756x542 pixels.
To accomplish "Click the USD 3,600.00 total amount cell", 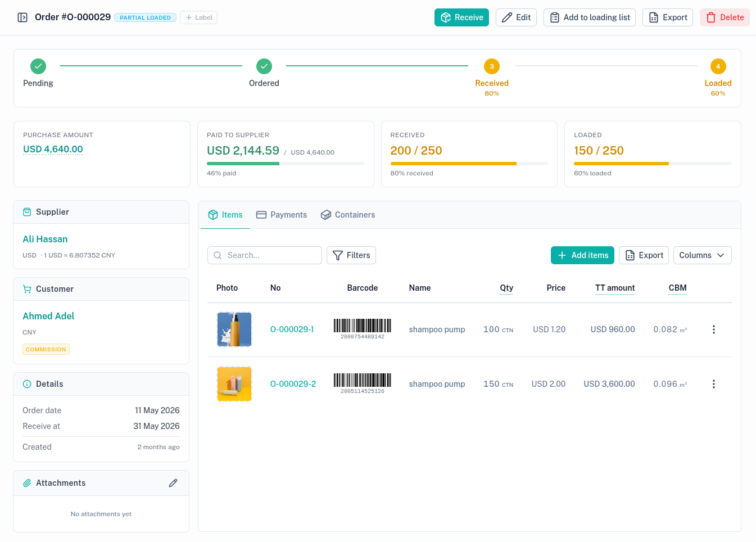I will pyautogui.click(x=609, y=384).
